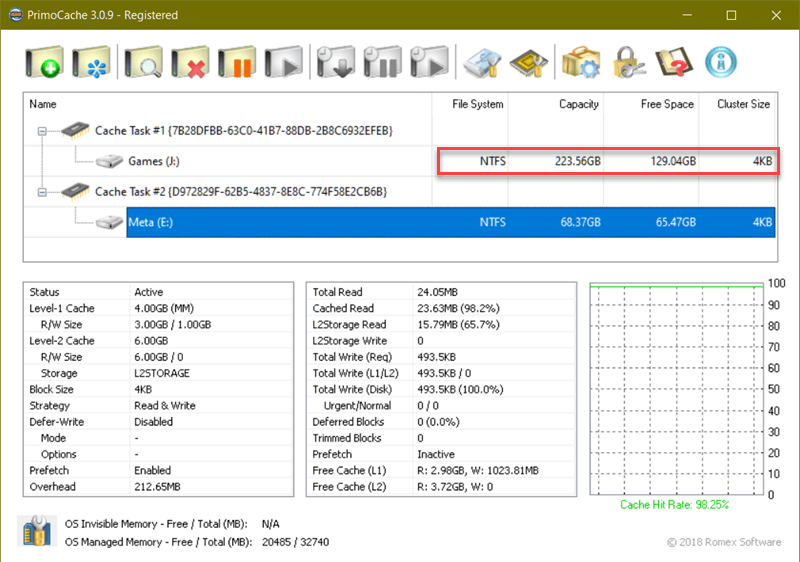Click the snowflake cache task toolbar icon
The width and height of the screenshot is (800, 562).
point(91,62)
